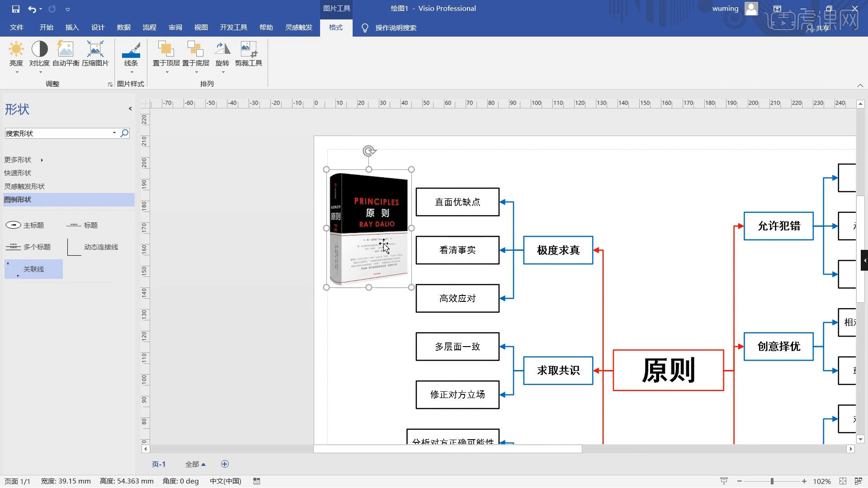Image resolution: width=868 pixels, height=488 pixels.
Task: Select the 线条 line style tool
Action: 131,54
